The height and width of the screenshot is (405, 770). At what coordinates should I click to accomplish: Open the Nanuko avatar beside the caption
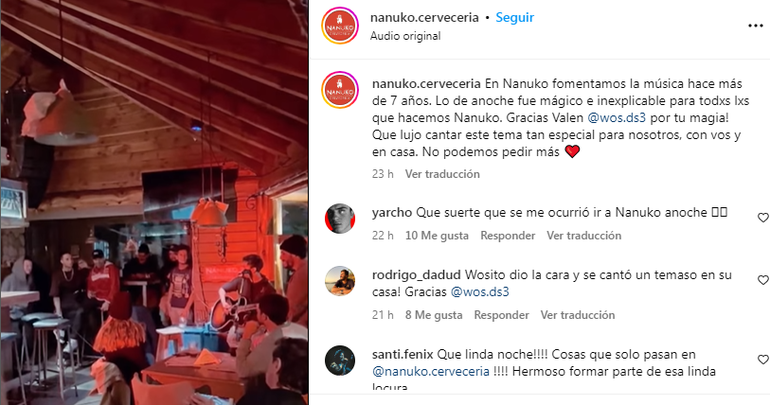340,90
